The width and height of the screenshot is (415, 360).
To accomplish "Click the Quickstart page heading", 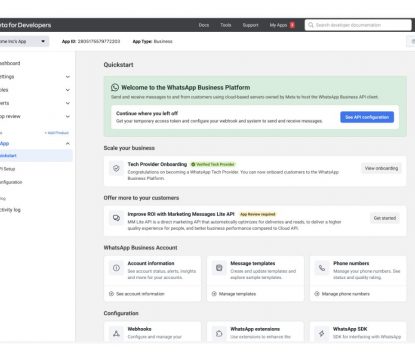I will click(118, 65).
